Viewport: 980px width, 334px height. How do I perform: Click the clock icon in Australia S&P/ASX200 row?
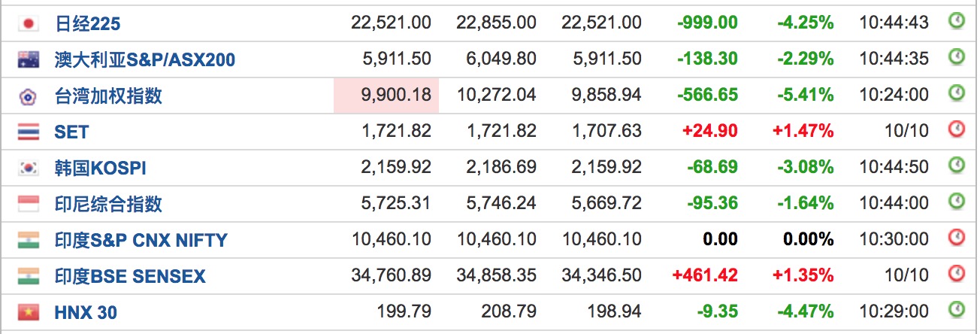(956, 57)
